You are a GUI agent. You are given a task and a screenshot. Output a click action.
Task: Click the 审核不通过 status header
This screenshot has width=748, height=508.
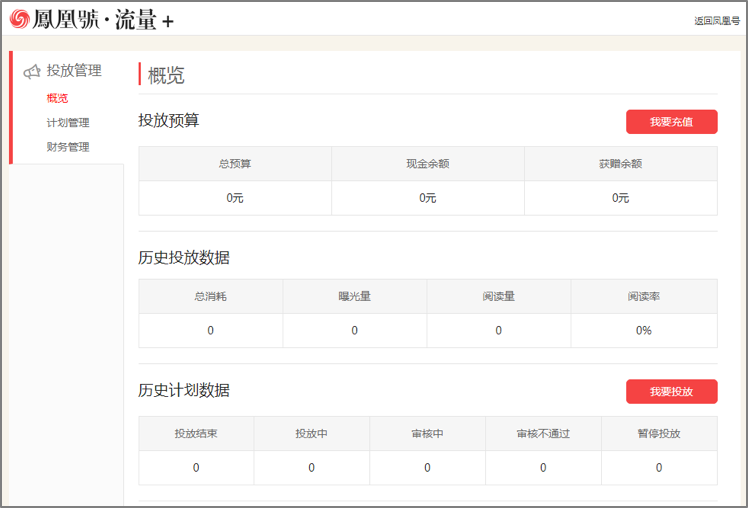click(x=543, y=435)
